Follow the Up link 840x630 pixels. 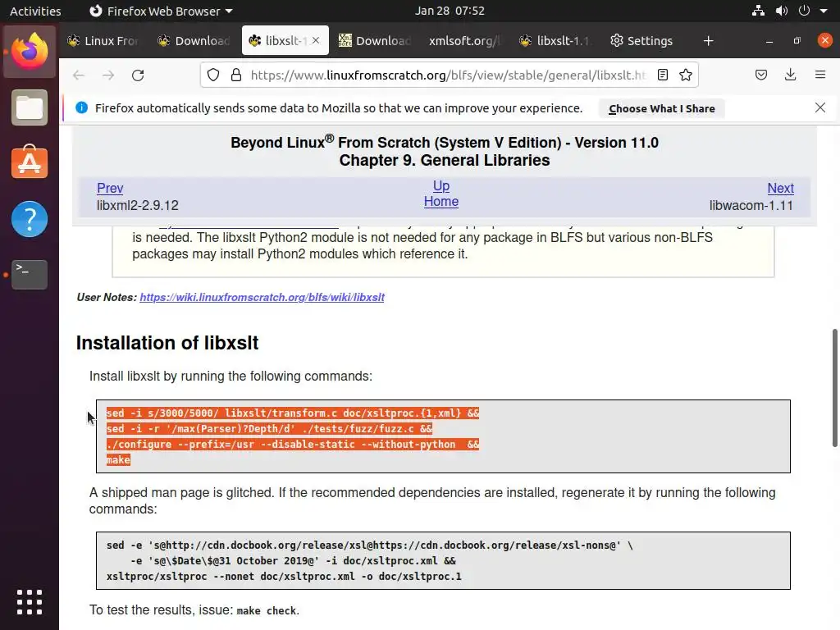pos(441,185)
